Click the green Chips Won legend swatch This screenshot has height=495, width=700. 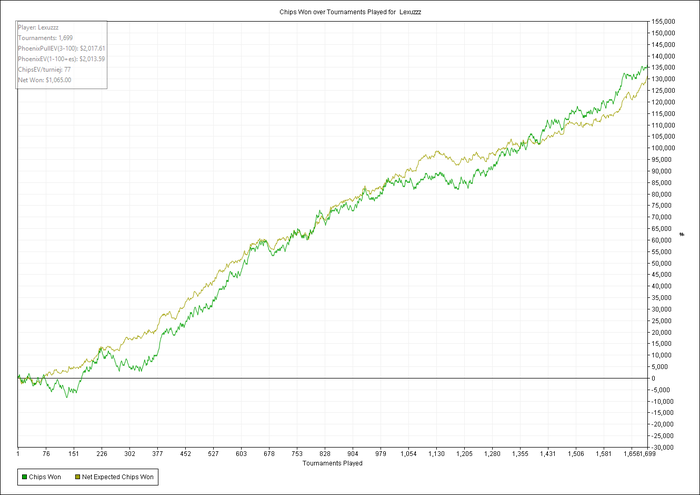(25, 477)
